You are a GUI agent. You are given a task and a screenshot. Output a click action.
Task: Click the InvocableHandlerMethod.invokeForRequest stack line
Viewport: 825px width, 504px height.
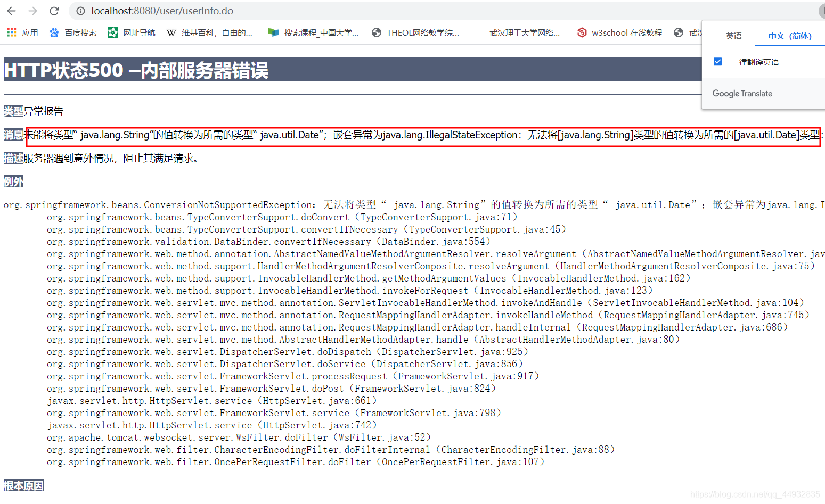pyautogui.click(x=350, y=291)
